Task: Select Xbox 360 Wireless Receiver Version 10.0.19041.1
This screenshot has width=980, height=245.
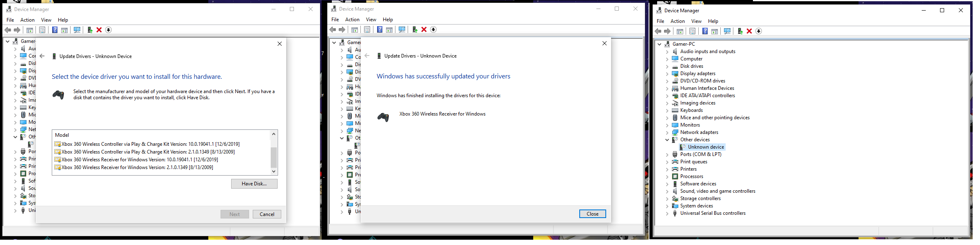Action: pyautogui.click(x=136, y=160)
